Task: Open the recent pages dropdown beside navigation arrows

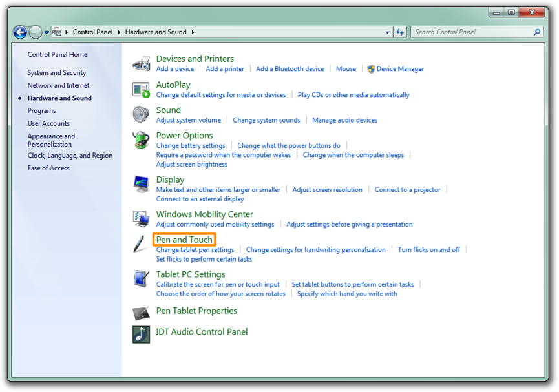Action: pyautogui.click(x=46, y=32)
